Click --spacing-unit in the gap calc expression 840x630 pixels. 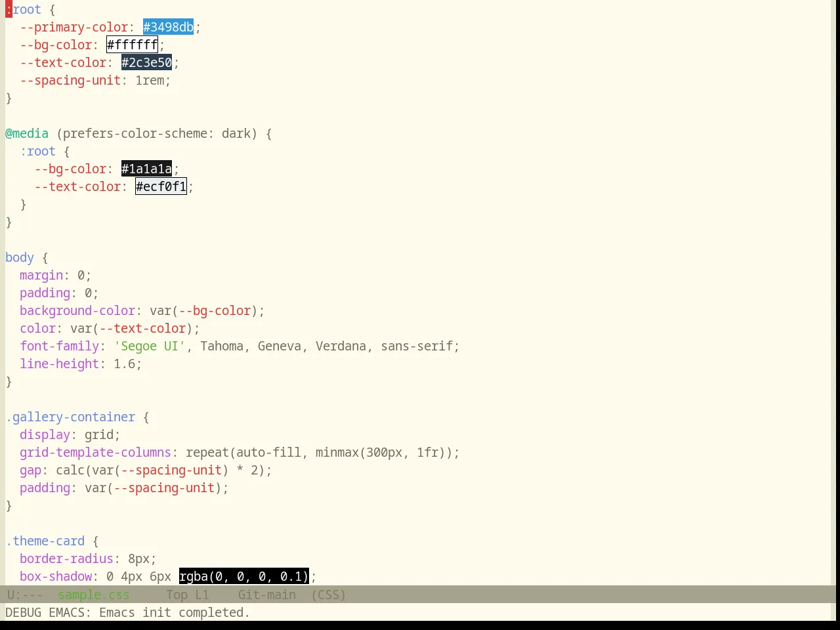[x=171, y=470]
